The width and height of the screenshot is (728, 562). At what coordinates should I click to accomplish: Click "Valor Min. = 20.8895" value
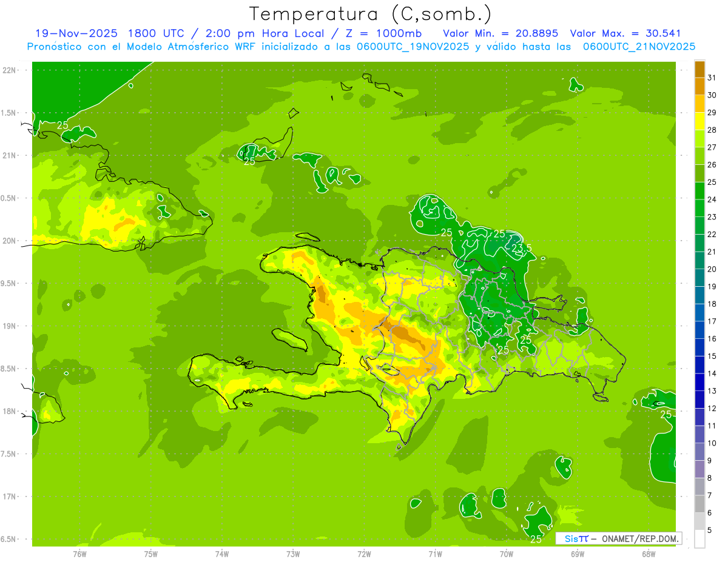(x=500, y=33)
